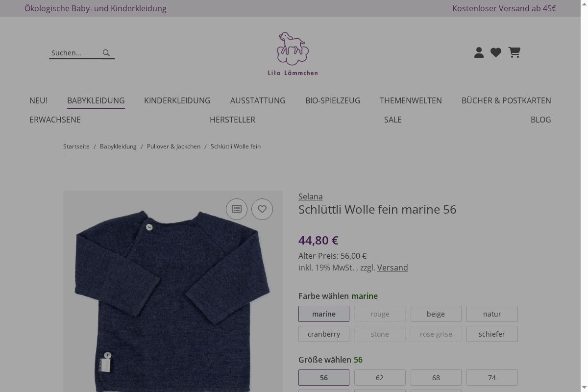Open the Selana manufacturer link
Screen dimensions: 588x392
(x=311, y=196)
